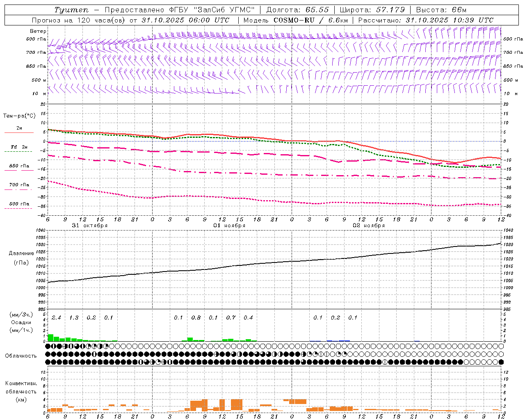Click "Рассчитано: 31.10.2025 10:39 UTC" text
The image size is (525, 420).
(x=426, y=20)
